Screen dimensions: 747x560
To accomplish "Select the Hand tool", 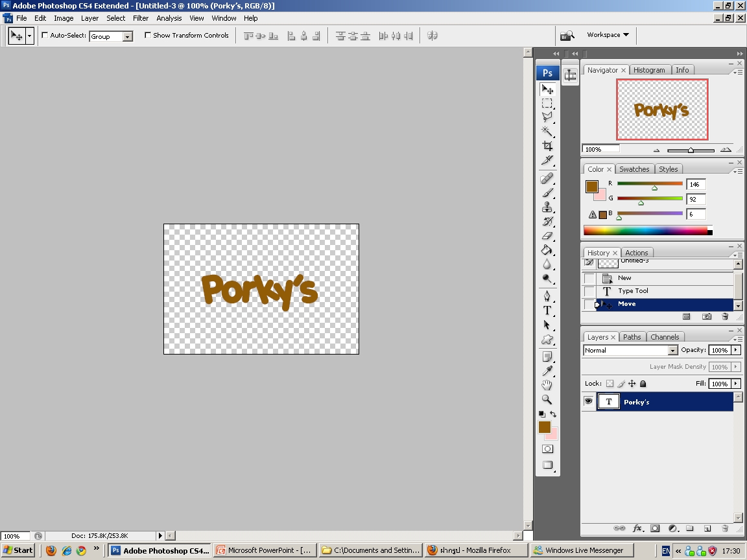I will click(547, 385).
